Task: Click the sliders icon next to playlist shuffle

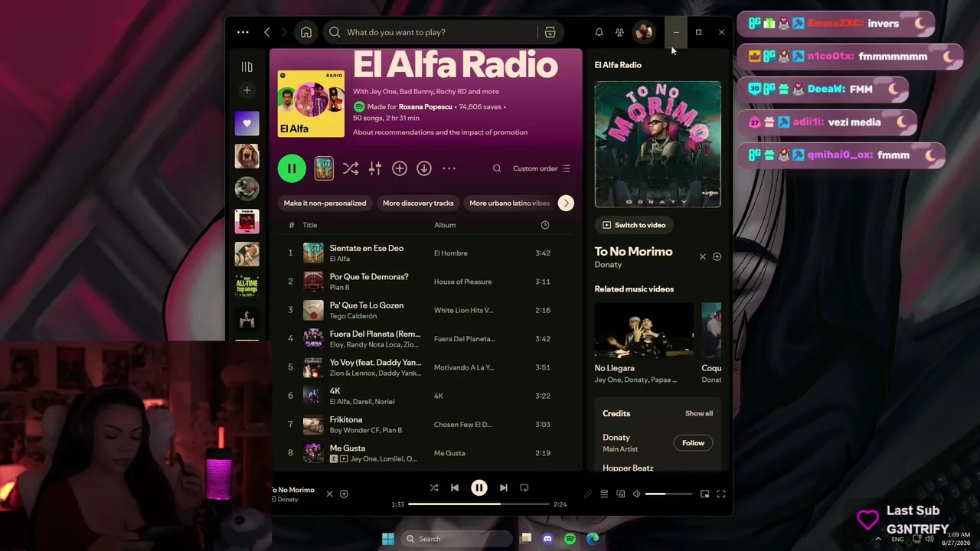Action: [375, 168]
